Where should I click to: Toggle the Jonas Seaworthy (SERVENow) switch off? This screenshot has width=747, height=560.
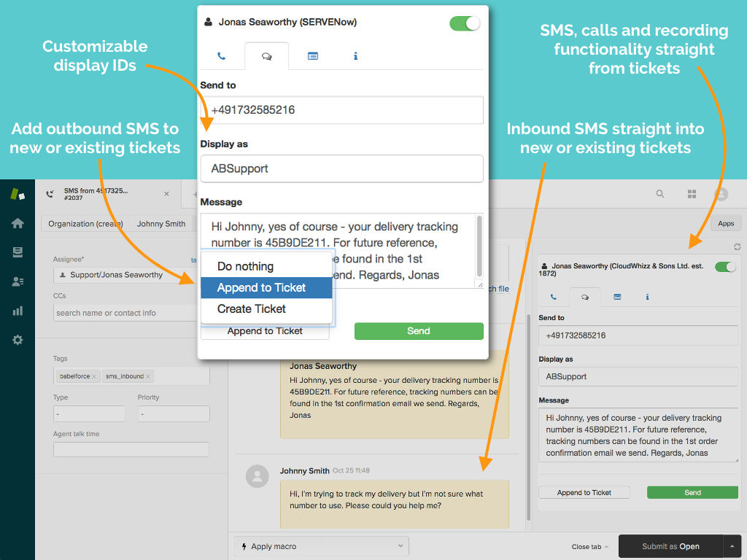click(465, 23)
